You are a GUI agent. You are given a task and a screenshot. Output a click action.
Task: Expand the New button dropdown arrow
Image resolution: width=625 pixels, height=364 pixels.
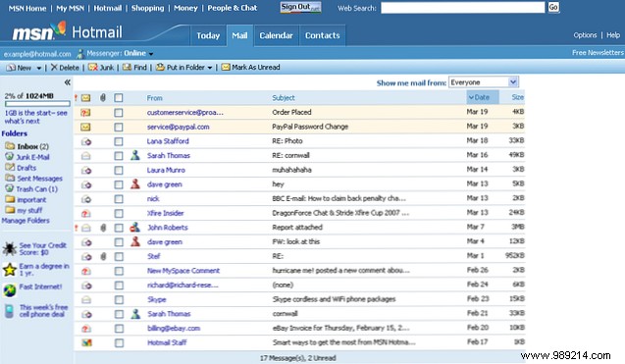tap(38, 68)
